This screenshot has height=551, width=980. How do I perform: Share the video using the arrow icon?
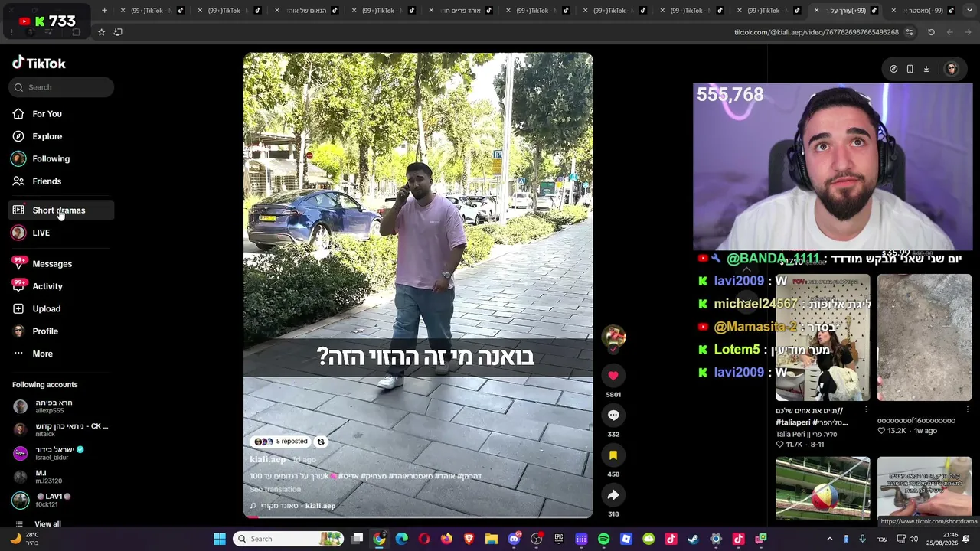[613, 495]
